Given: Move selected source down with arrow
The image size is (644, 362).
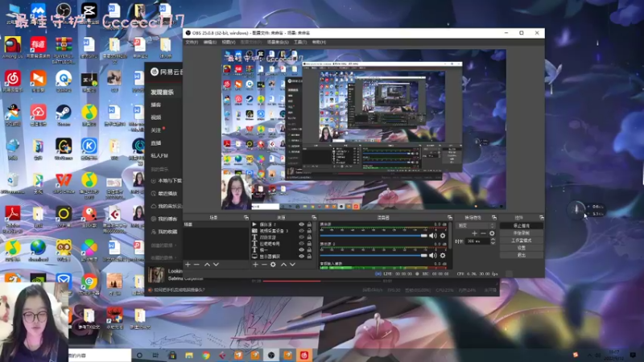Looking at the screenshot, I should point(292,265).
